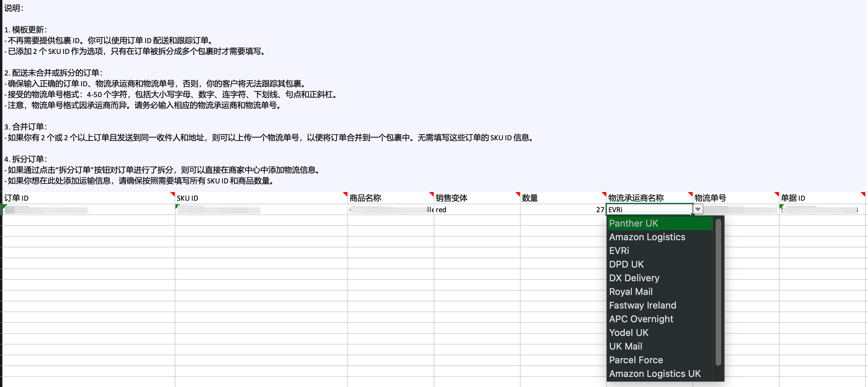
Task: Click the dropdown list scrollbar
Action: (718, 292)
